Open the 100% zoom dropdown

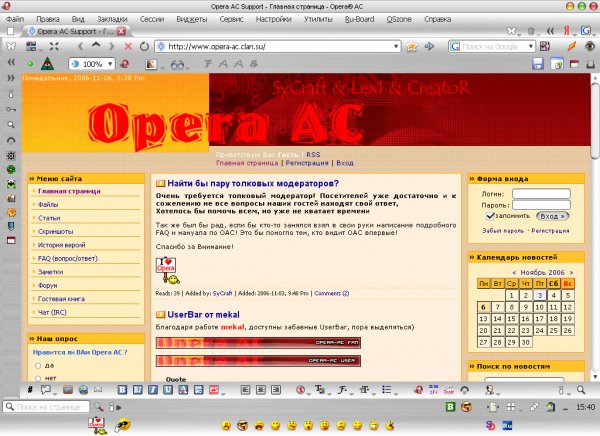pos(110,64)
